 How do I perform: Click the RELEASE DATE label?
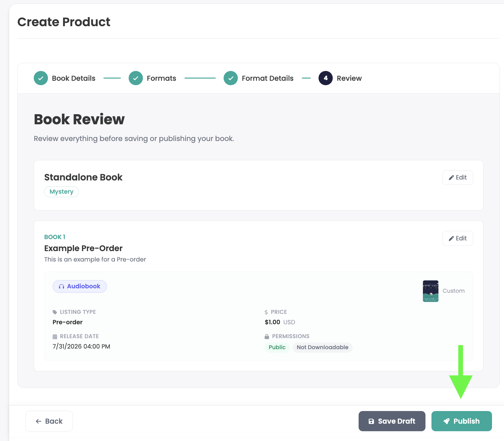[x=79, y=336]
